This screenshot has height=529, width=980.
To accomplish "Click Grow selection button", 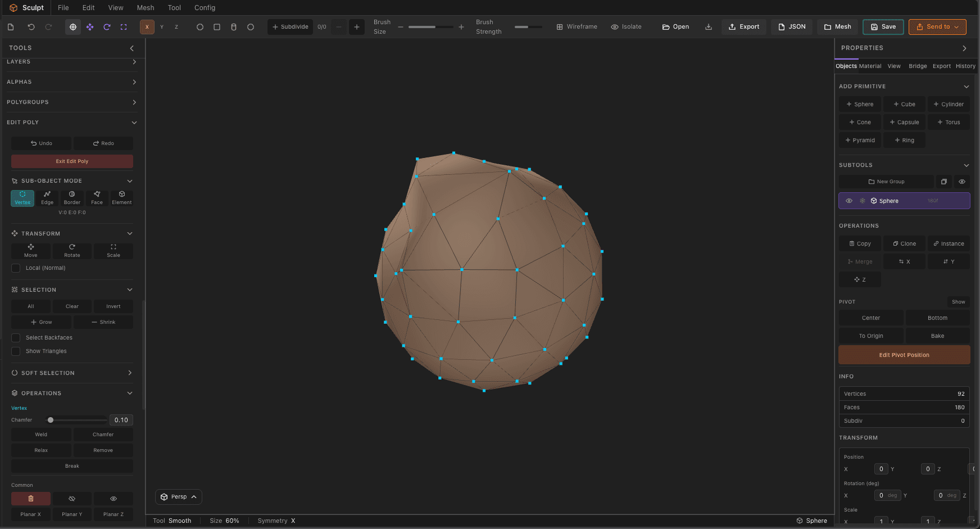I will [41, 322].
